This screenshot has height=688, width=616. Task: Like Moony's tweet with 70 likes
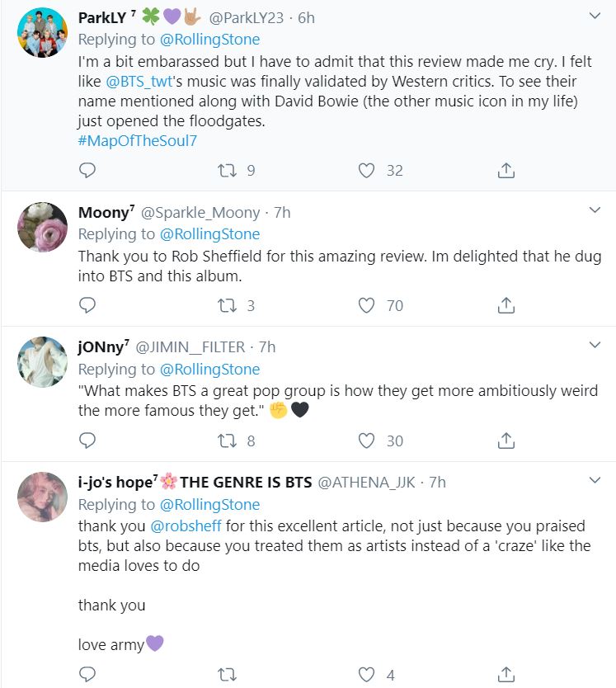(x=367, y=306)
